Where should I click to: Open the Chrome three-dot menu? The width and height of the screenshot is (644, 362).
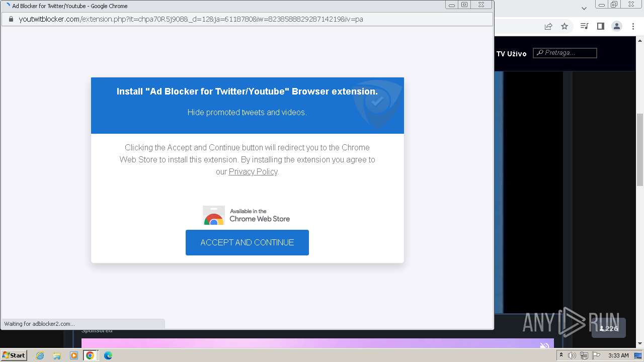pyautogui.click(x=633, y=26)
